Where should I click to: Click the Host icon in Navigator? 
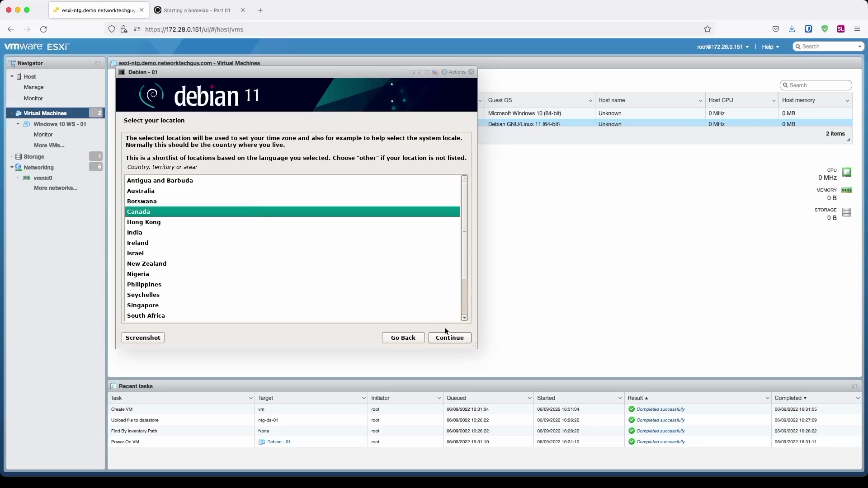tap(19, 76)
